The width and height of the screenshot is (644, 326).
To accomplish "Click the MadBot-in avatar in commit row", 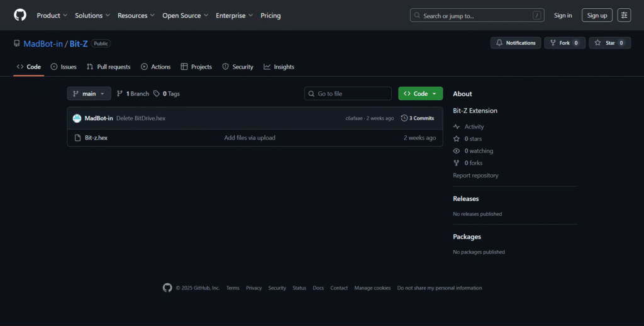I will point(77,118).
